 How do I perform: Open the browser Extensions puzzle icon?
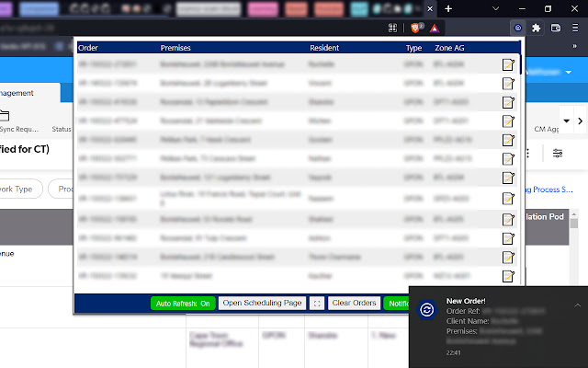(x=537, y=28)
